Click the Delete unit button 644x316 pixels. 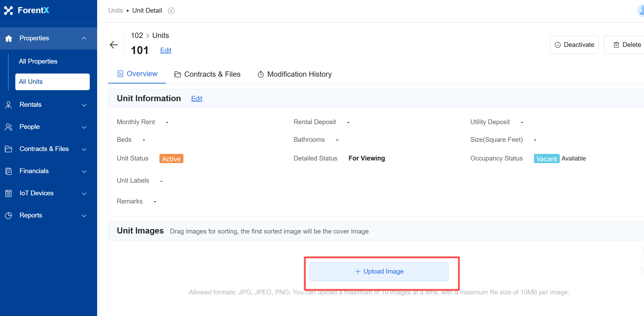[x=627, y=45]
